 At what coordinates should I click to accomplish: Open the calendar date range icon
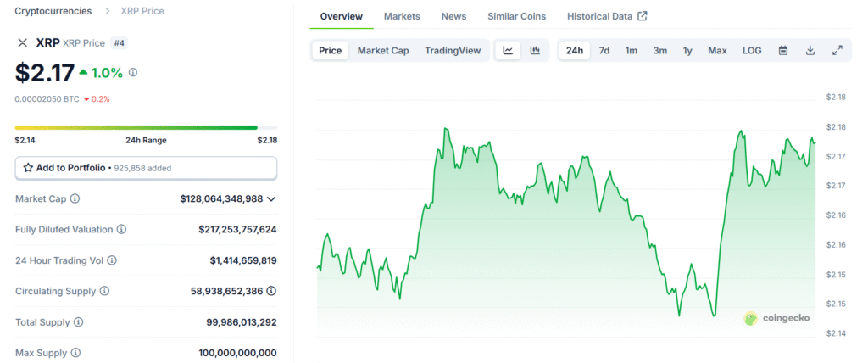point(782,50)
